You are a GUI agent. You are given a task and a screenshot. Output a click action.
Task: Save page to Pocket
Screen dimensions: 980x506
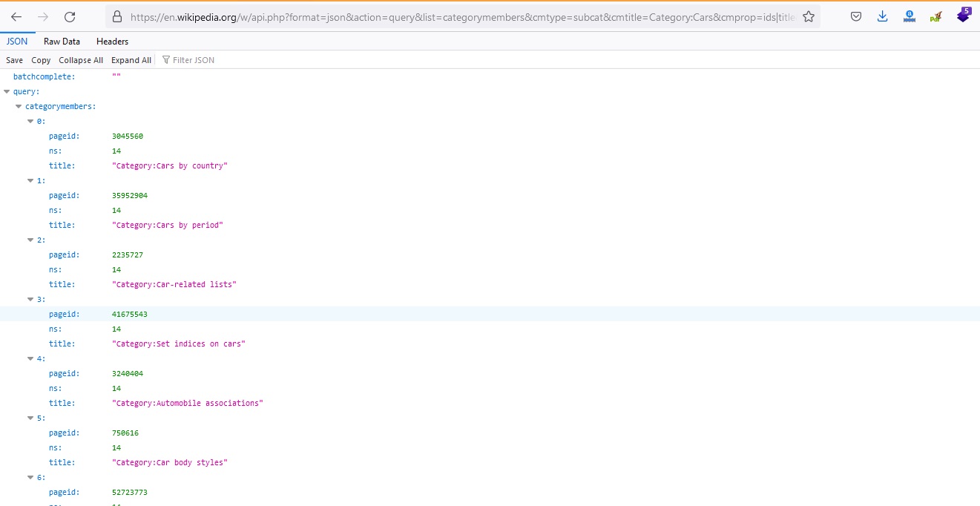point(856,16)
